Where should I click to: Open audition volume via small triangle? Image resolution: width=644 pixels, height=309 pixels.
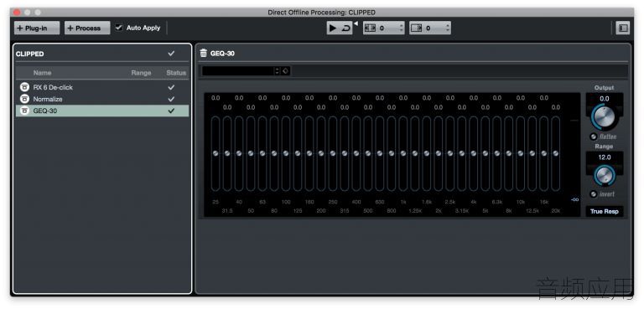(x=356, y=23)
